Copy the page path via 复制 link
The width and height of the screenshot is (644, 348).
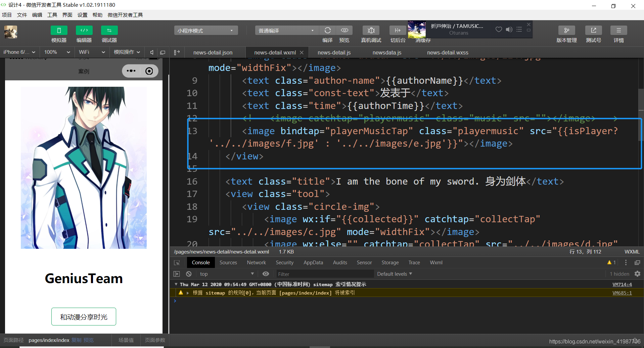(x=76, y=340)
